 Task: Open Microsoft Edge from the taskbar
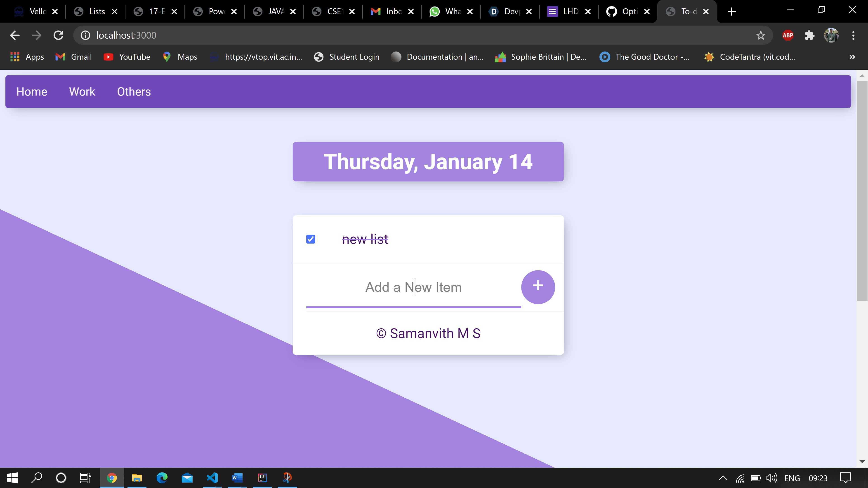pyautogui.click(x=162, y=478)
